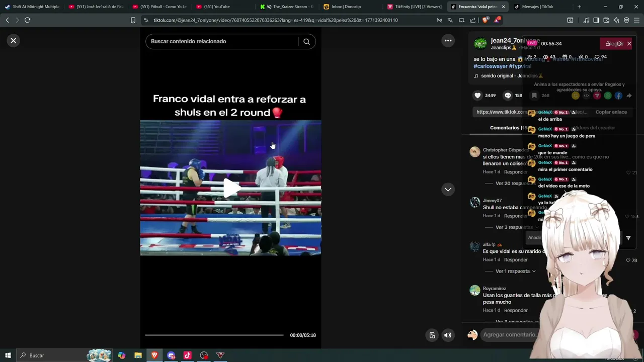Click the search magnifier in related content bar
Image resolution: width=644 pixels, height=362 pixels.
click(306, 42)
